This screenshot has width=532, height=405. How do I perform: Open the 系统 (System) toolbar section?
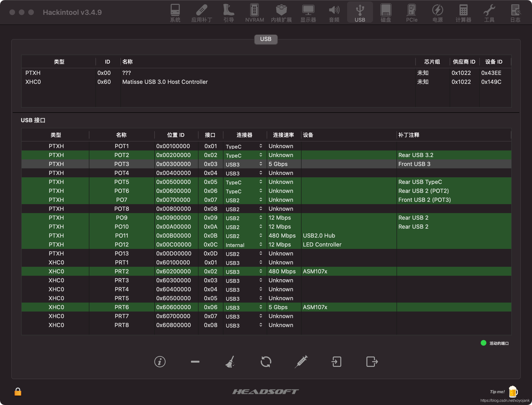175,13
